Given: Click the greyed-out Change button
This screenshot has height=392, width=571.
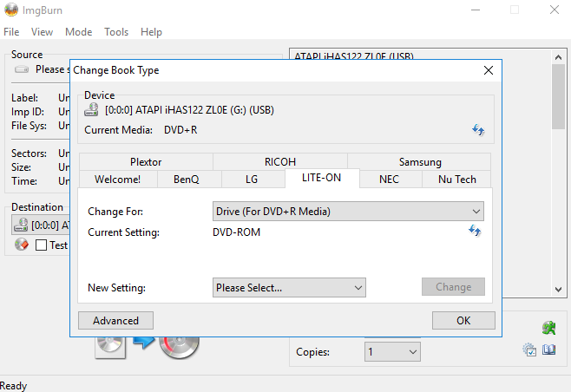Looking at the screenshot, I should tap(453, 287).
